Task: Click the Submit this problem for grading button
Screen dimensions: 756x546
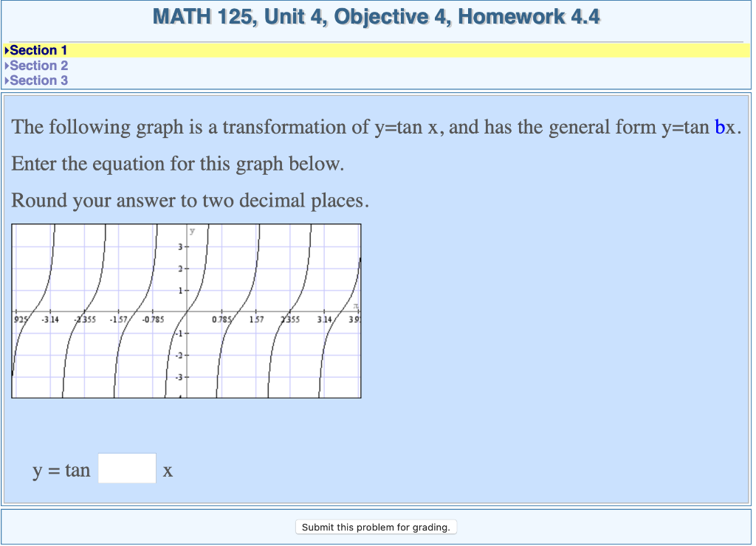Action: click(377, 527)
